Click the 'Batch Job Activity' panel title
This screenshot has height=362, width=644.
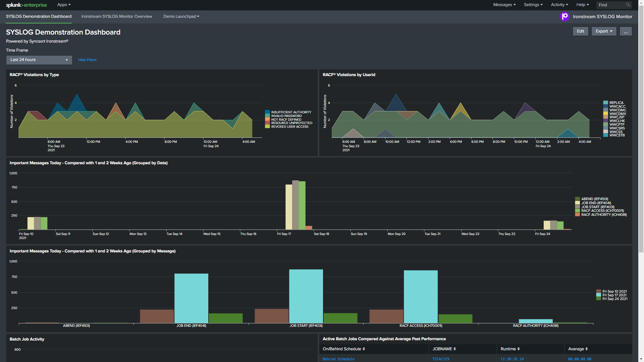pyautogui.click(x=27, y=339)
